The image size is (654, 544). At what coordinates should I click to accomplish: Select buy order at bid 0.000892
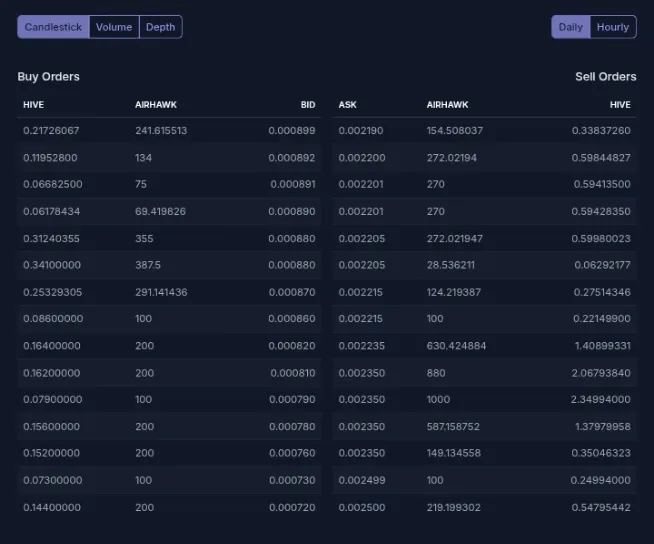click(169, 158)
